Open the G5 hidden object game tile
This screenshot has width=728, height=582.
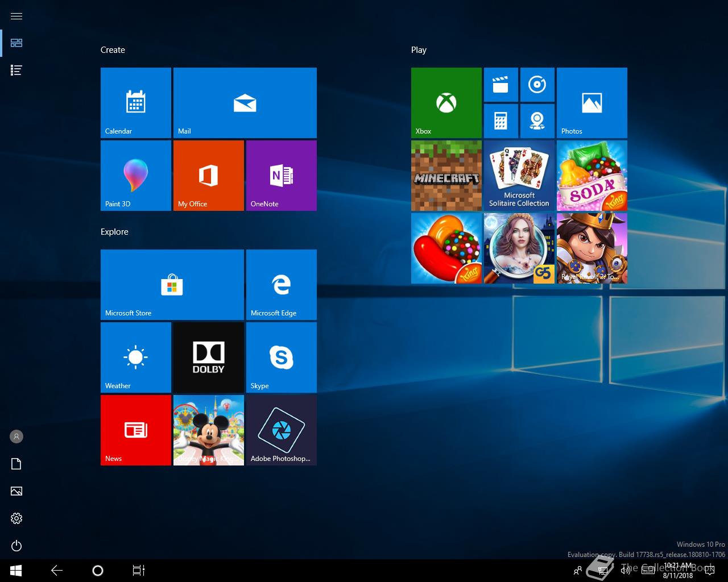pos(519,248)
